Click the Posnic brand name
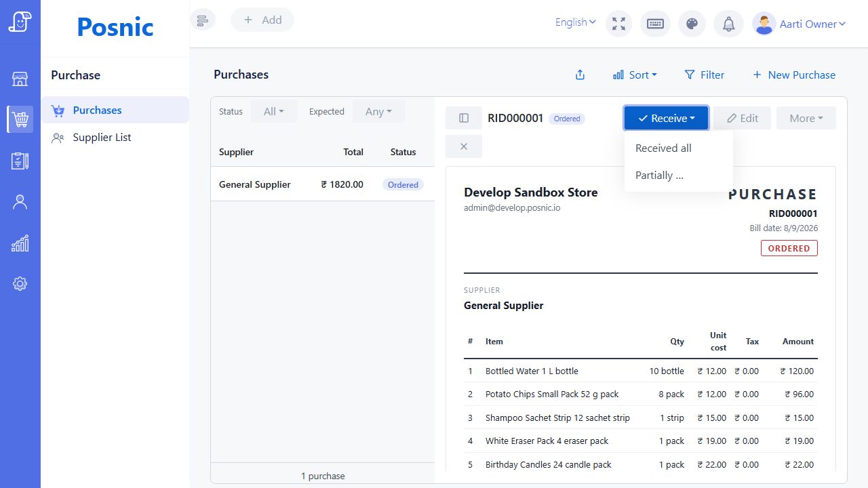The height and width of the screenshot is (488, 868). coord(115,26)
